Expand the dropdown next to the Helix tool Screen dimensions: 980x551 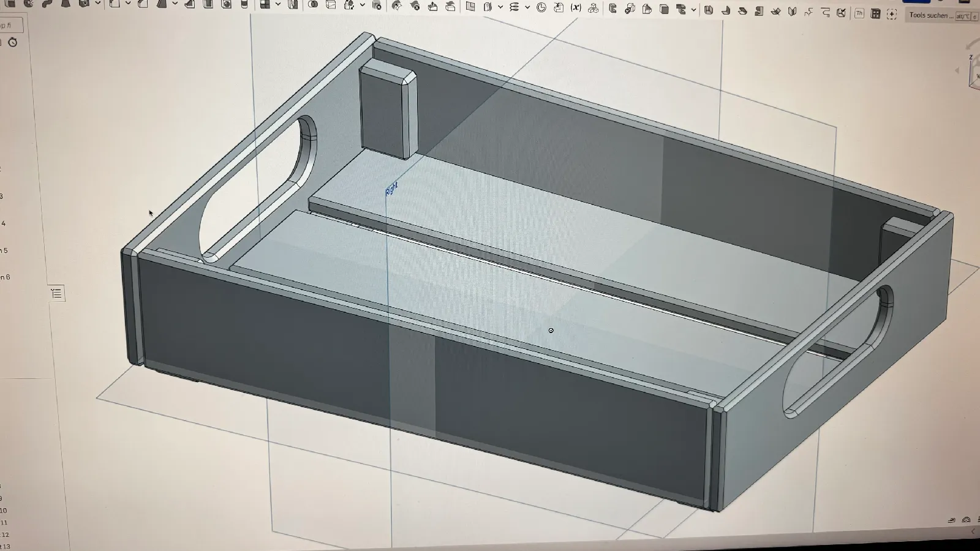(x=527, y=7)
